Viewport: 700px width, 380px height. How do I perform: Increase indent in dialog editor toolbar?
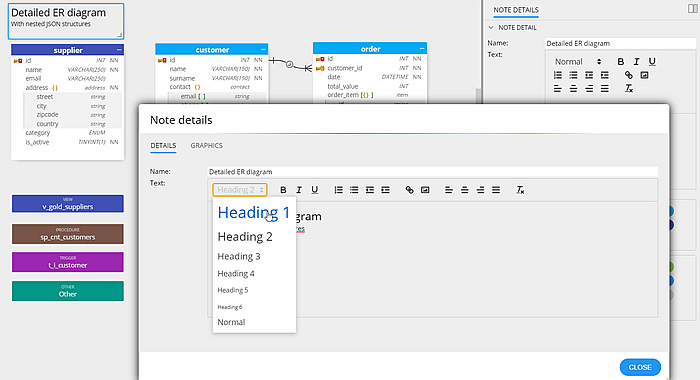click(x=385, y=190)
